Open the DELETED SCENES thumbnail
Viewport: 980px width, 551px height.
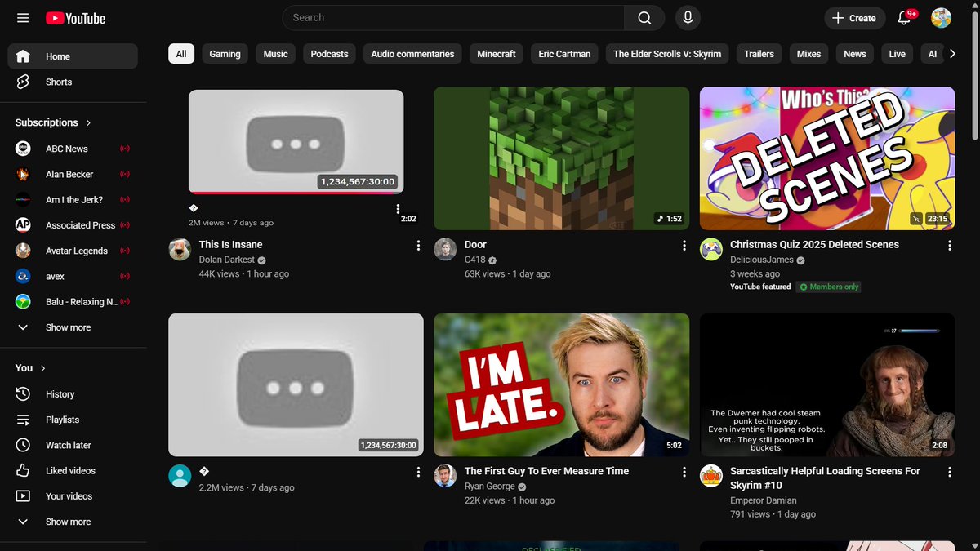(827, 158)
